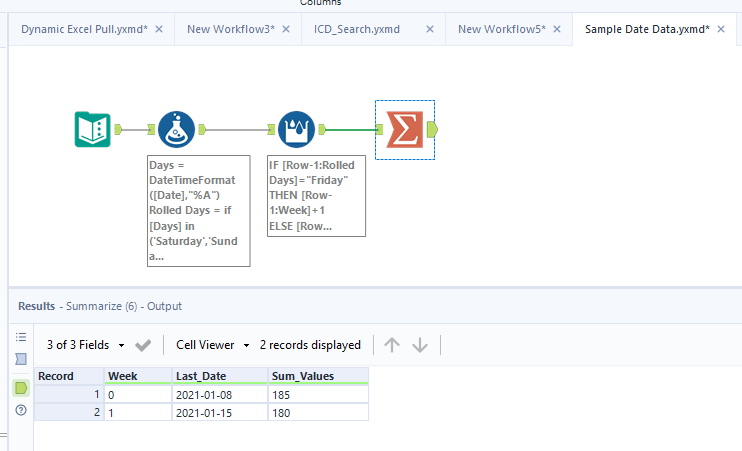
Task: Close the New Workflow5 tab
Action: tap(557, 29)
